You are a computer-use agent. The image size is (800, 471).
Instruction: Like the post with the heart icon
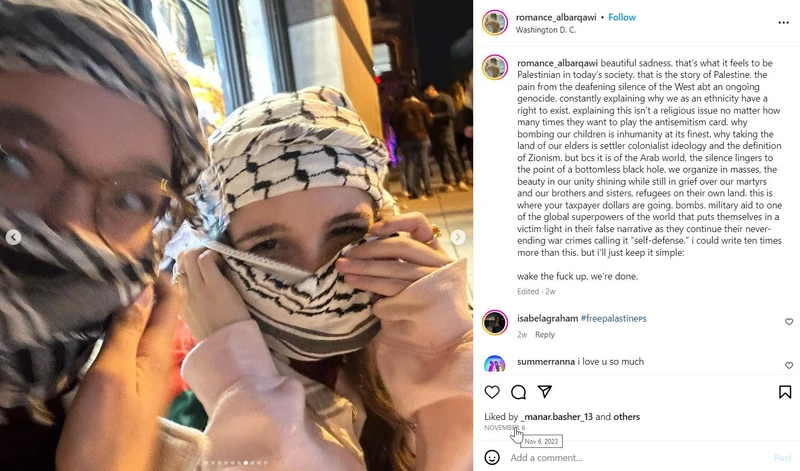pyautogui.click(x=492, y=392)
